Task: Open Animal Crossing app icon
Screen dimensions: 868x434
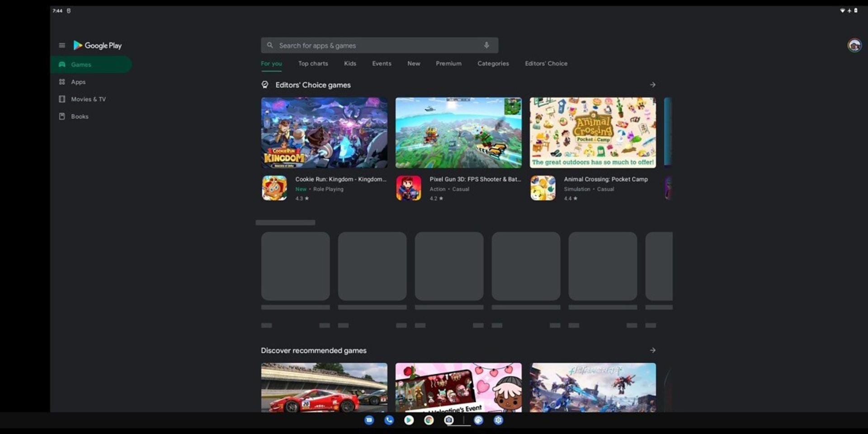Action: 543,188
